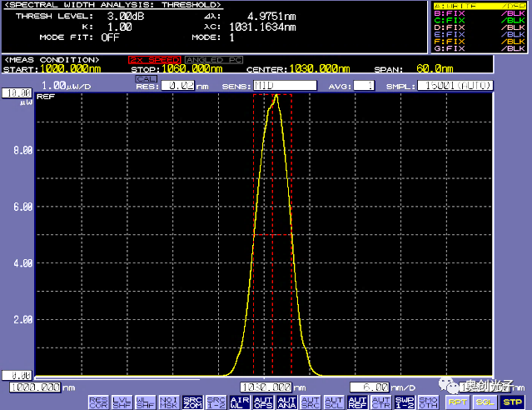Image resolution: width=532 pixels, height=410 pixels.
Task: Click the Δλ value 4.9751nm
Action: click(271, 16)
